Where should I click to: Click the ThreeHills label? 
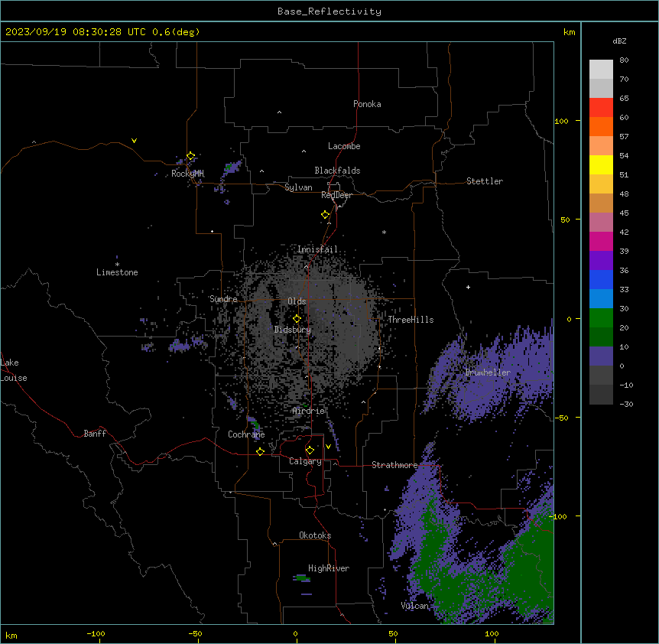(x=411, y=320)
